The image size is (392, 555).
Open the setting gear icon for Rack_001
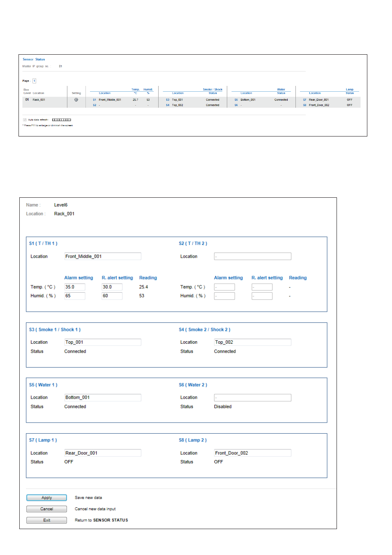tap(76, 99)
